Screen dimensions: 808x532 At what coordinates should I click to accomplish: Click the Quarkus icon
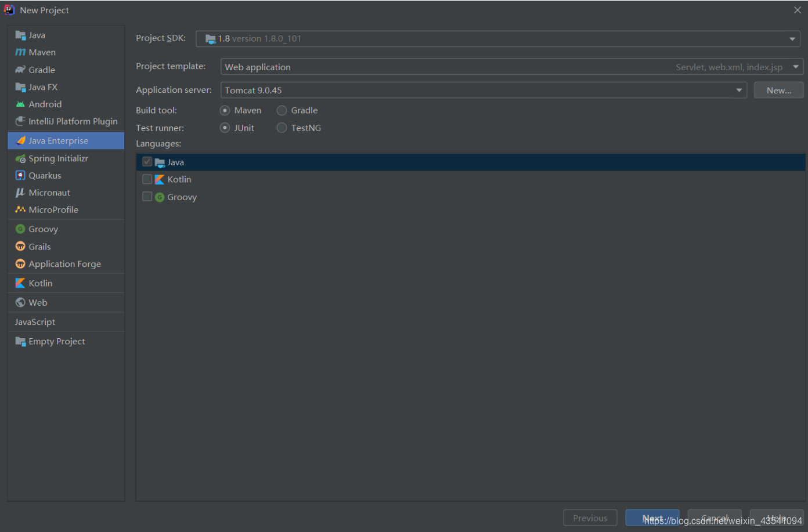click(x=20, y=175)
